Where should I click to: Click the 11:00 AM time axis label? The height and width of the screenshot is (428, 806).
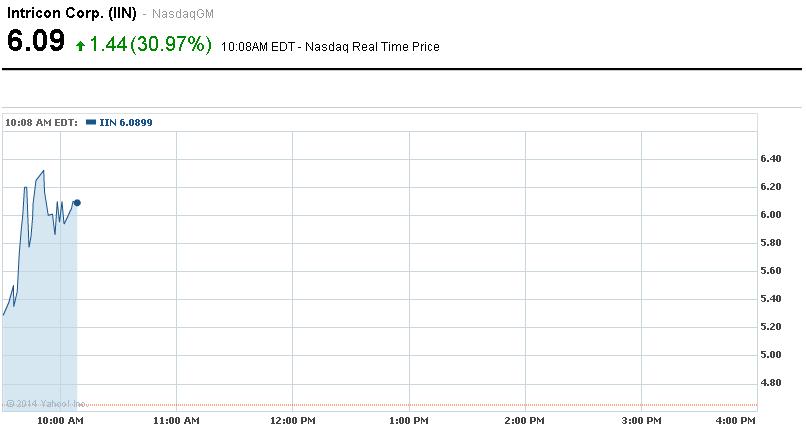tap(175, 421)
